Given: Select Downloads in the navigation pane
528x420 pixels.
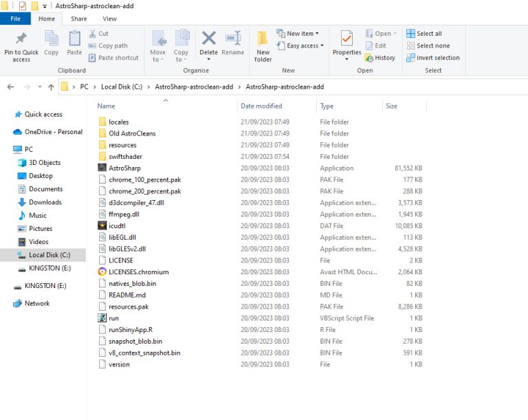Looking at the screenshot, I should [45, 202].
